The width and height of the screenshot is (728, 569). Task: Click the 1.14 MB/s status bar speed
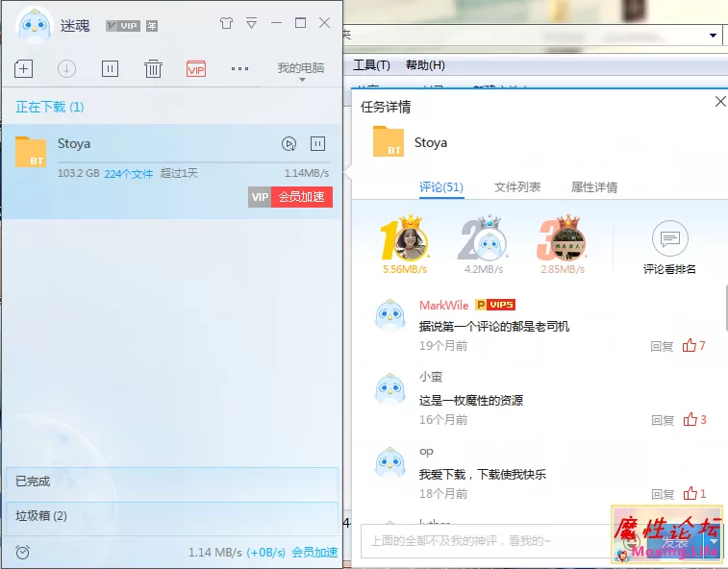pos(215,553)
